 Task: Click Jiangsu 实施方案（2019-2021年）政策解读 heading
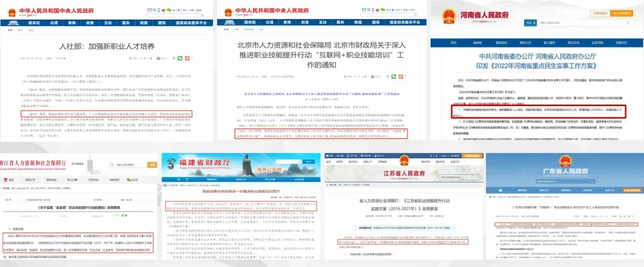(x=403, y=209)
